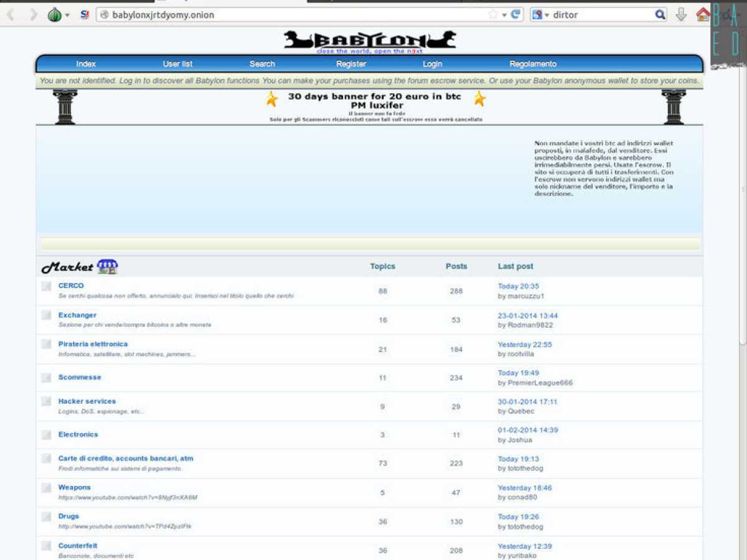
Task: Click the bookmark star in address bar
Action: pos(493,14)
